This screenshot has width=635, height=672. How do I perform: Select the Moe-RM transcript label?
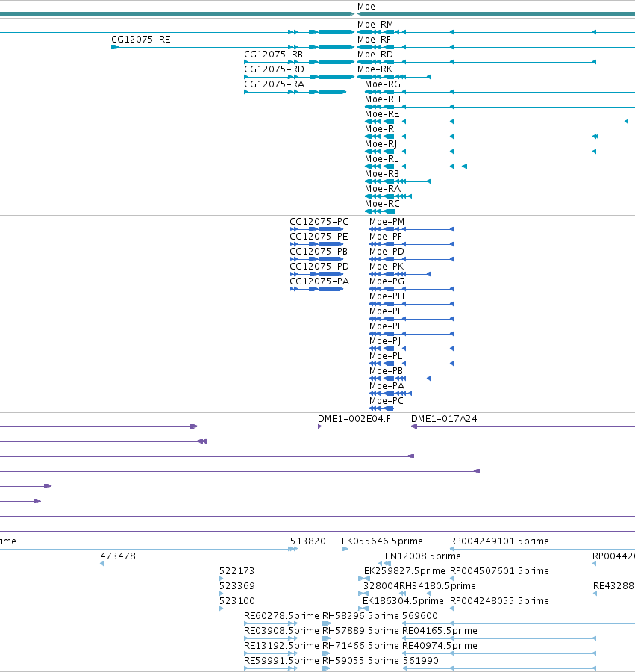(x=375, y=25)
